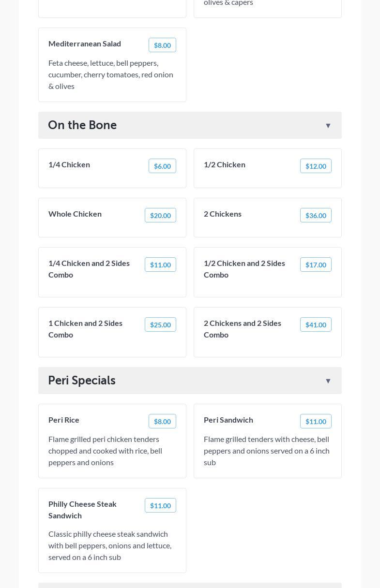Click the Peri Specials heading
Image resolution: width=380 pixels, height=588 pixels.
[82, 381]
